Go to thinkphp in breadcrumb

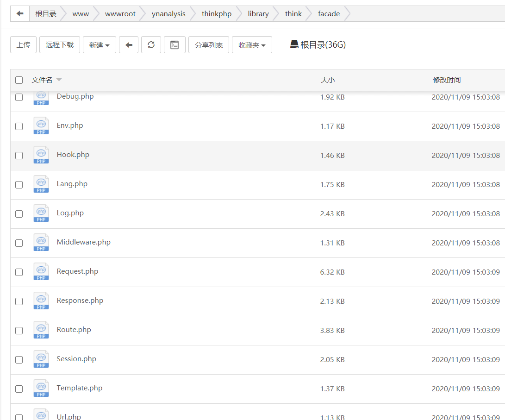pyautogui.click(x=217, y=13)
